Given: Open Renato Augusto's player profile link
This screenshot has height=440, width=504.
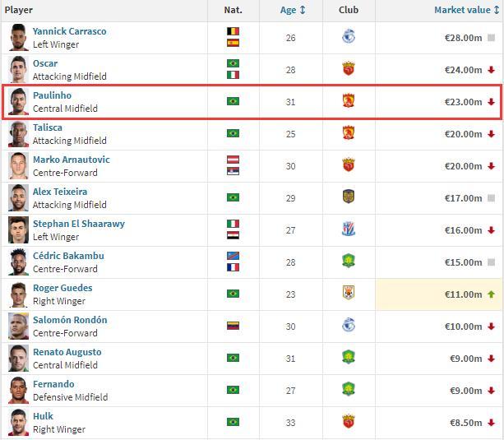Looking at the screenshot, I should tap(67, 352).
